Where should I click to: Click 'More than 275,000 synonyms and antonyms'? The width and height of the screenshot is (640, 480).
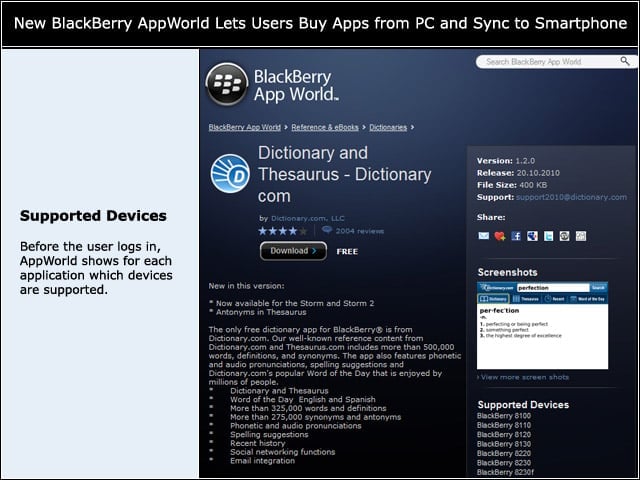pos(316,417)
